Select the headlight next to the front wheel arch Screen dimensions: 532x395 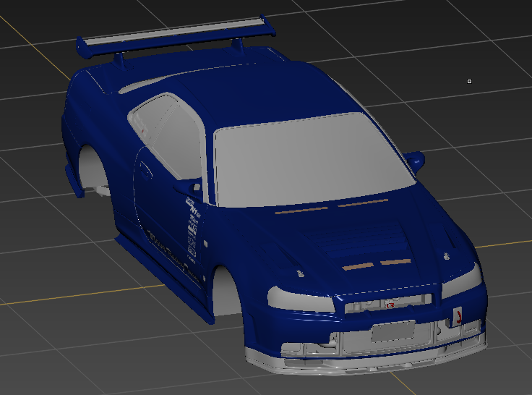[x=301, y=300]
